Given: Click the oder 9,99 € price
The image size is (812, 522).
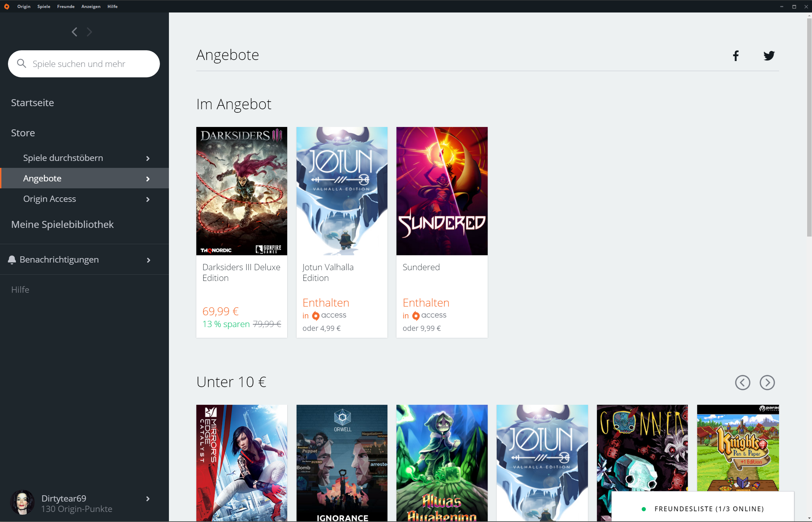Looking at the screenshot, I should [422, 328].
